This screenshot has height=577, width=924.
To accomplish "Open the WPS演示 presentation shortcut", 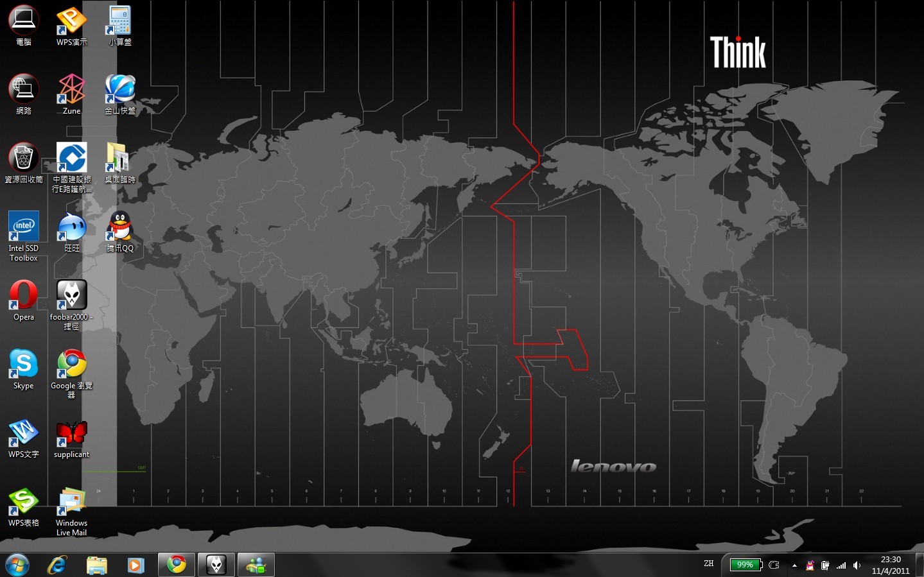I will pos(71,26).
